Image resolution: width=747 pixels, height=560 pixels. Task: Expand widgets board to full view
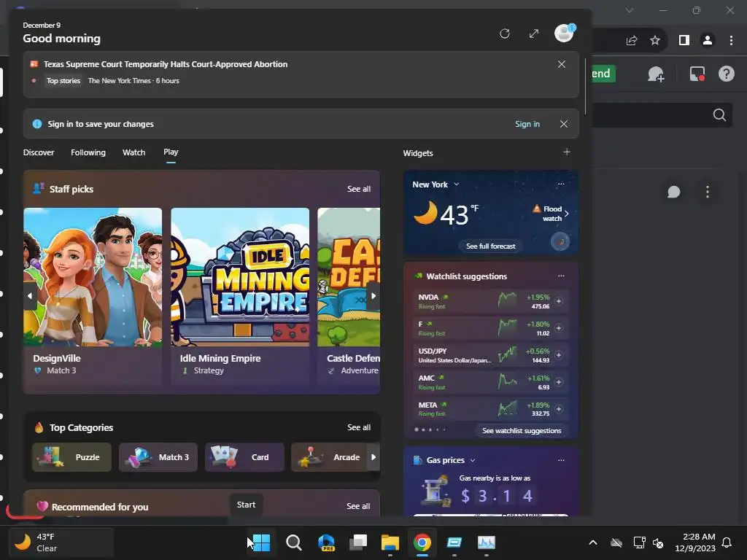(x=534, y=34)
